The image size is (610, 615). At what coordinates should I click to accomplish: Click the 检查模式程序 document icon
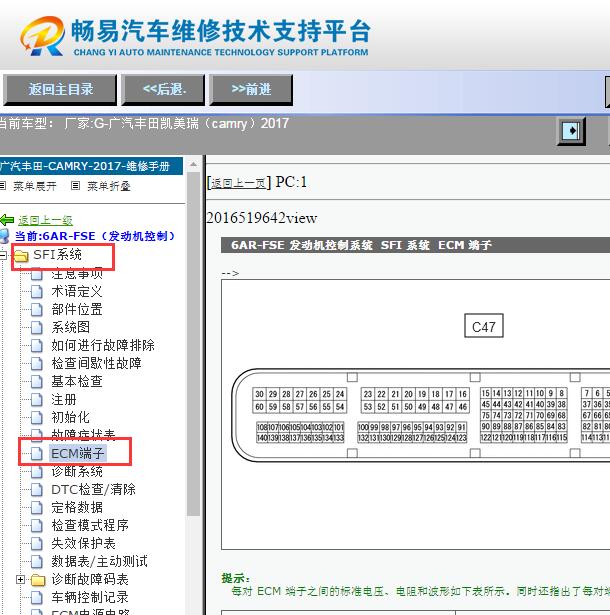tap(37, 526)
